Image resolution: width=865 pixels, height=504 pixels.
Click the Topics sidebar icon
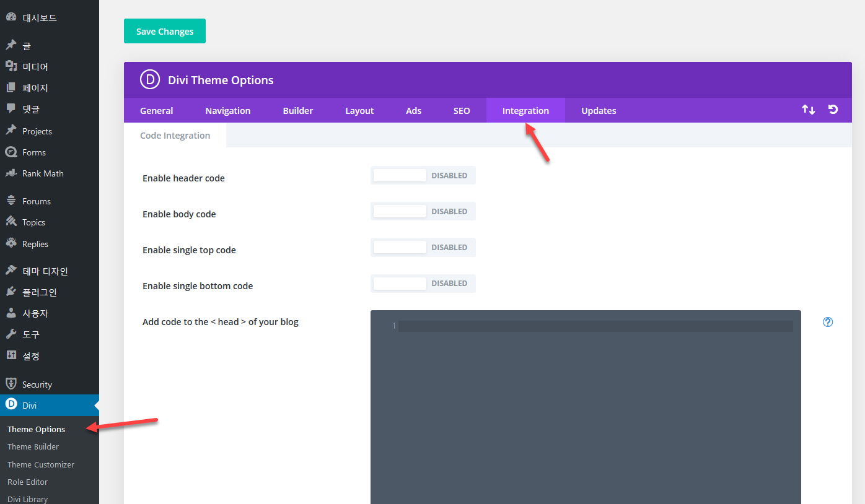(x=11, y=222)
